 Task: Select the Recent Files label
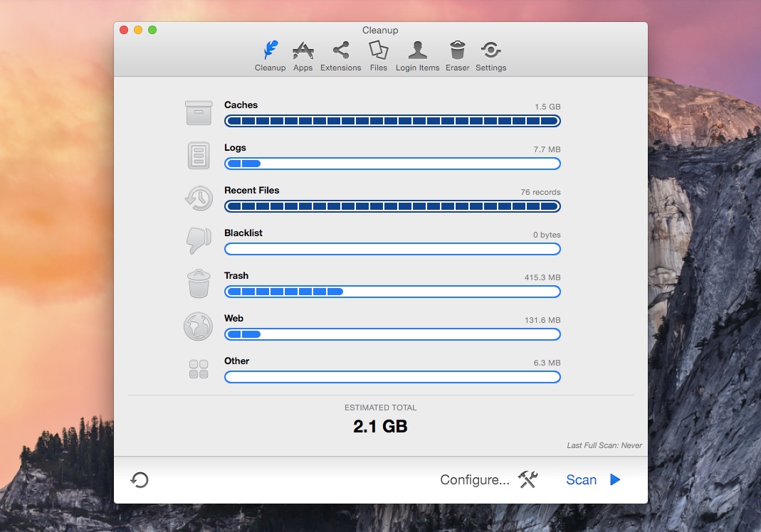pyautogui.click(x=251, y=190)
